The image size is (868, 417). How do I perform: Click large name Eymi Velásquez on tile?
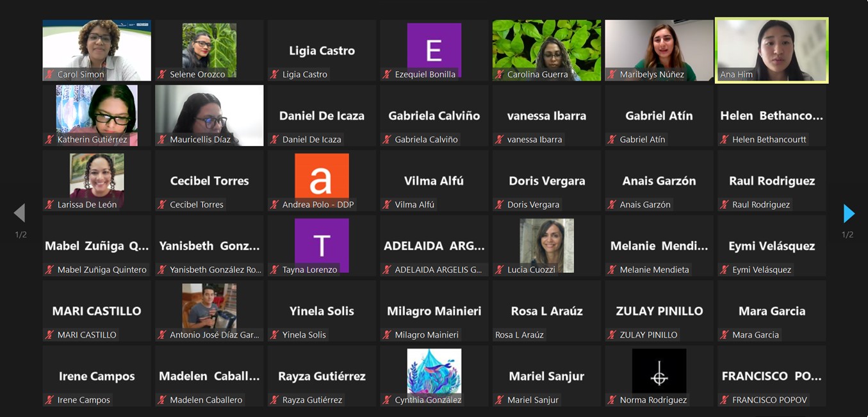point(772,246)
